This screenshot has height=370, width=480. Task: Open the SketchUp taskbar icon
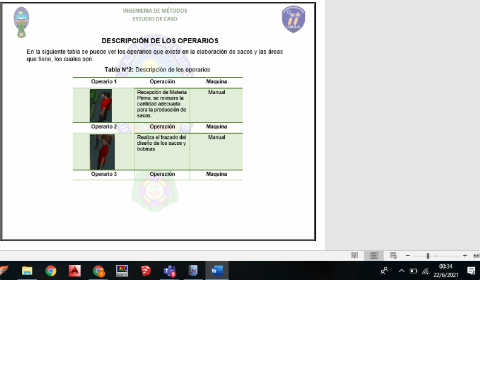(x=146, y=271)
